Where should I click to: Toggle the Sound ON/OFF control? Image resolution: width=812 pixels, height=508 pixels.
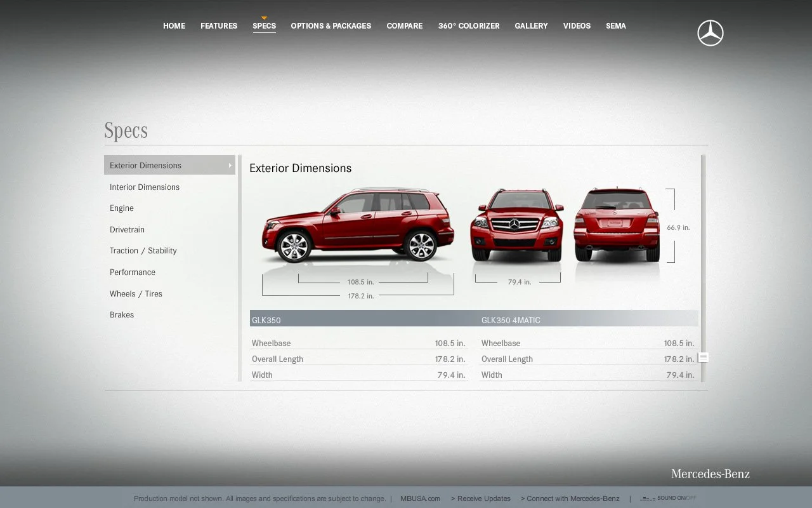668,498
